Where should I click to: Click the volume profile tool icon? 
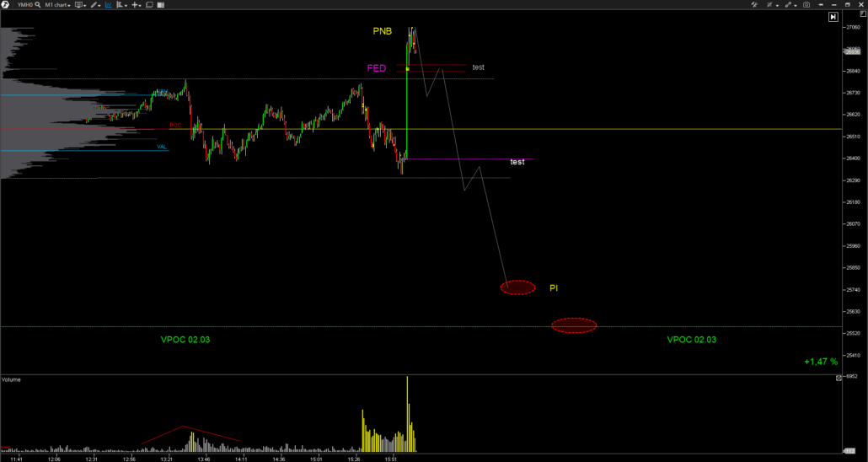(121, 4)
